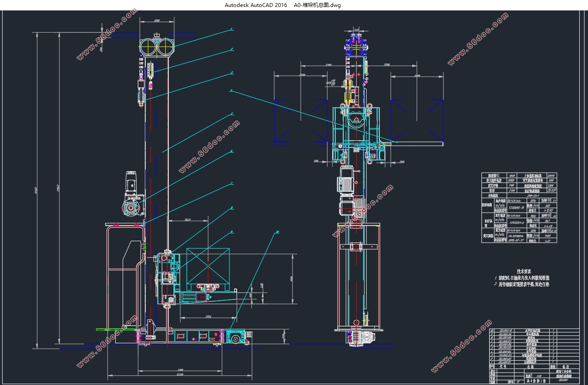
Task: Select technical requirement line number 1
Action: 522,278
